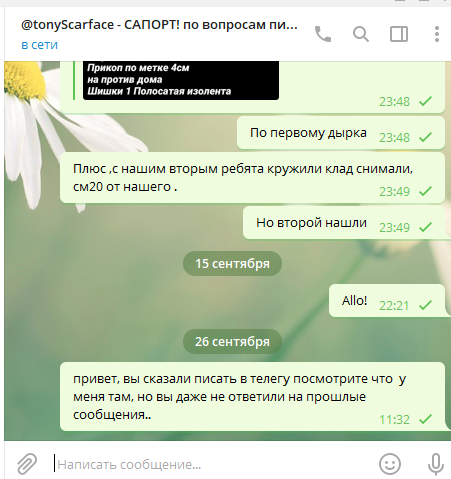Image resolution: width=451 pixels, height=479 pixels.
Task: Select message starting 'привет, вы сказали'
Action: click(252, 397)
